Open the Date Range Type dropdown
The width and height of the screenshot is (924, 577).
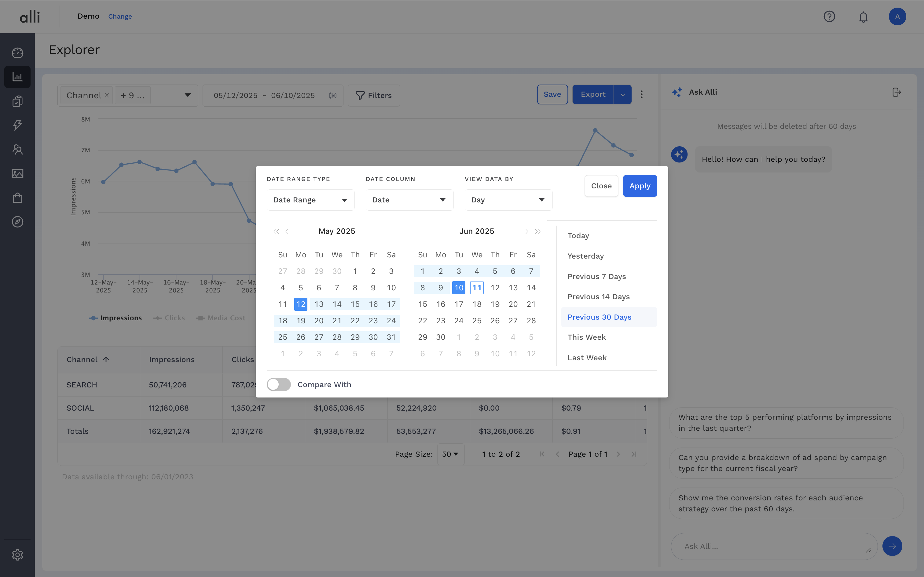click(x=310, y=200)
